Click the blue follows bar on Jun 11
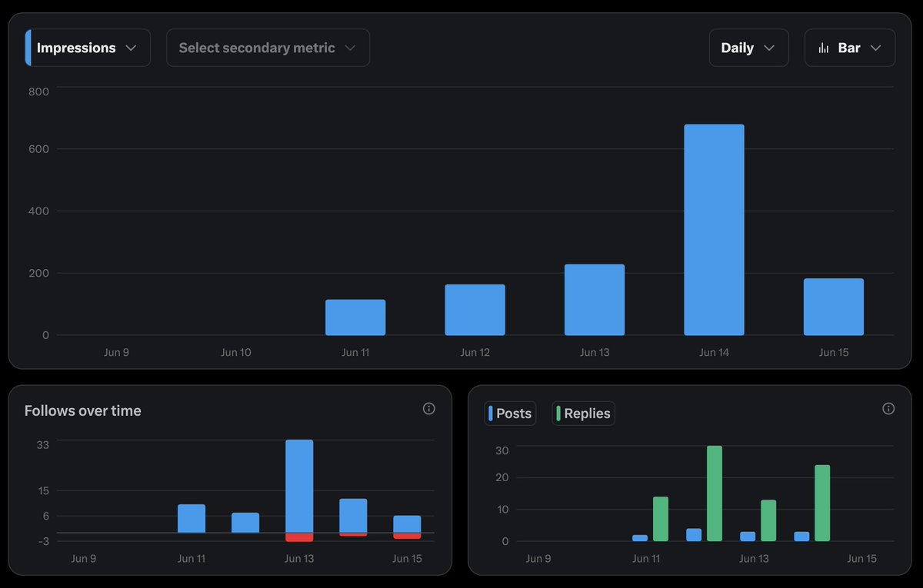This screenshot has width=923, height=588. pos(192,519)
